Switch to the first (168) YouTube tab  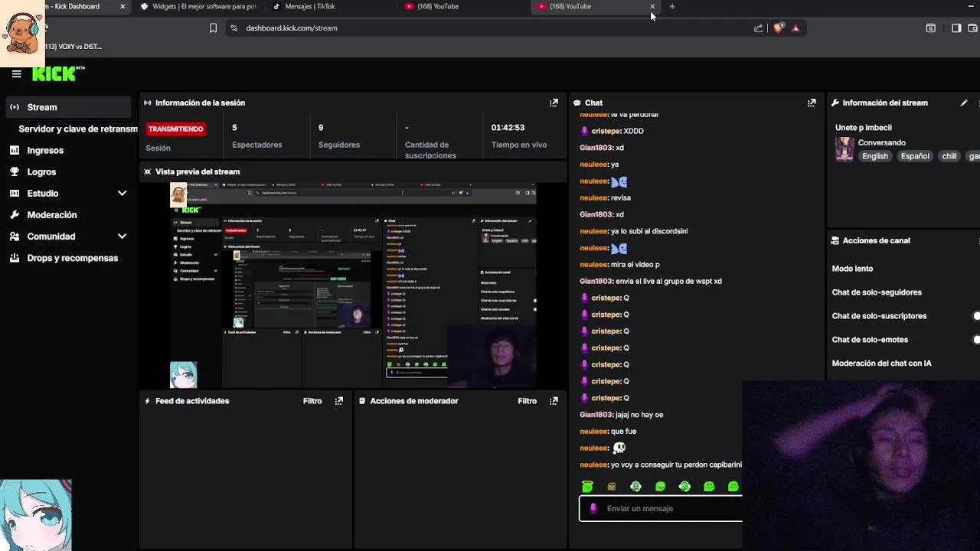tap(463, 7)
